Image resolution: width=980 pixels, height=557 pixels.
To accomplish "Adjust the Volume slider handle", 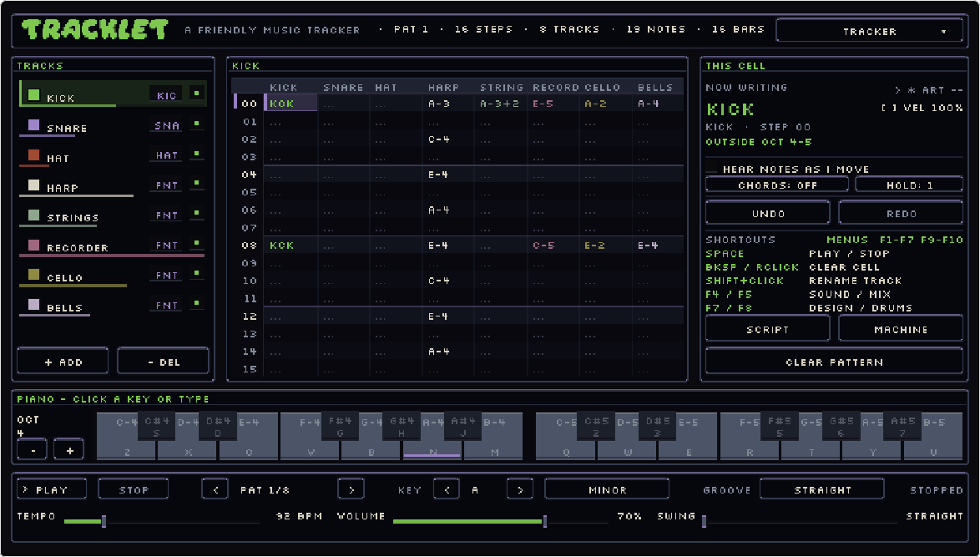I will 545,521.
